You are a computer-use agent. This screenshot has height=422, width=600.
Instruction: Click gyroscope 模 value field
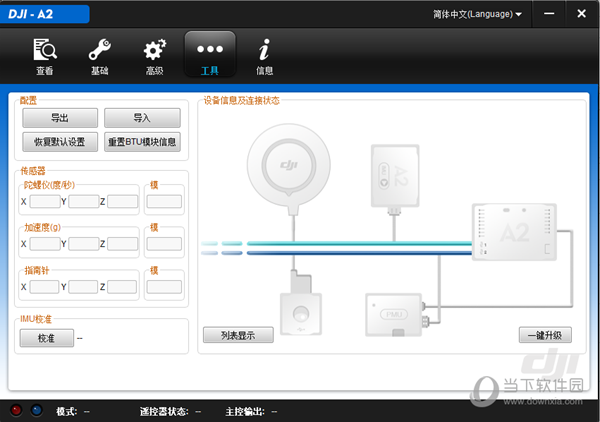pos(164,201)
